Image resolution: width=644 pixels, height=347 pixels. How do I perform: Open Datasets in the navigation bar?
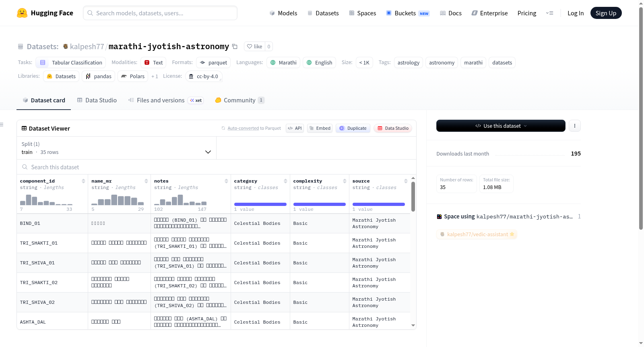pos(323,13)
